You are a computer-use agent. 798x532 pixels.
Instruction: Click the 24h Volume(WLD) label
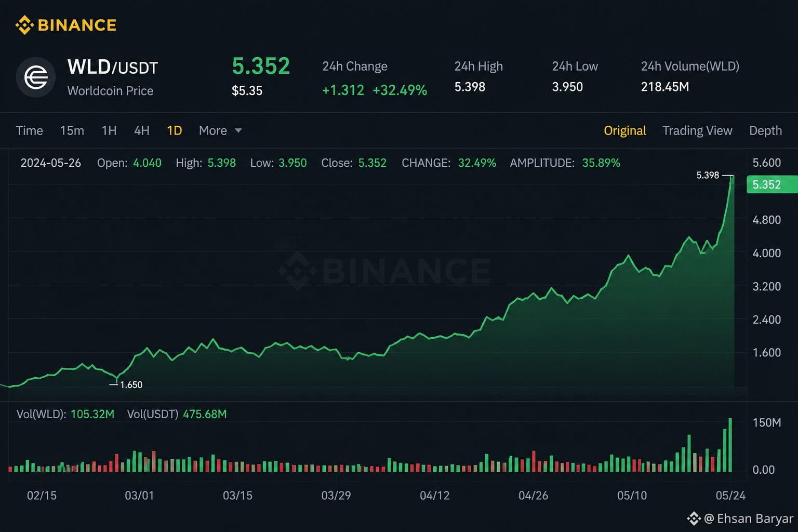tap(690, 66)
